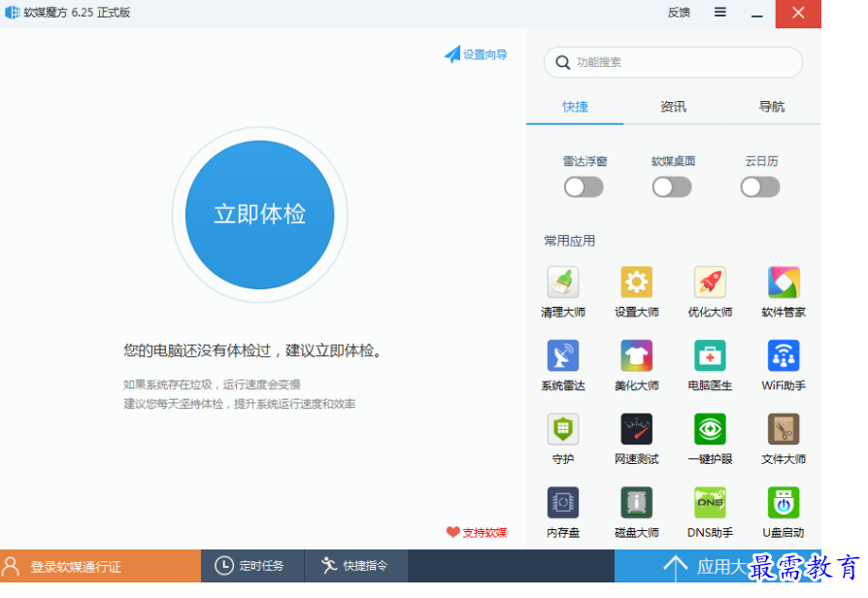This screenshot has height=598, width=868.
Task: Start the 立即体检 checkup
Action: coord(259,215)
